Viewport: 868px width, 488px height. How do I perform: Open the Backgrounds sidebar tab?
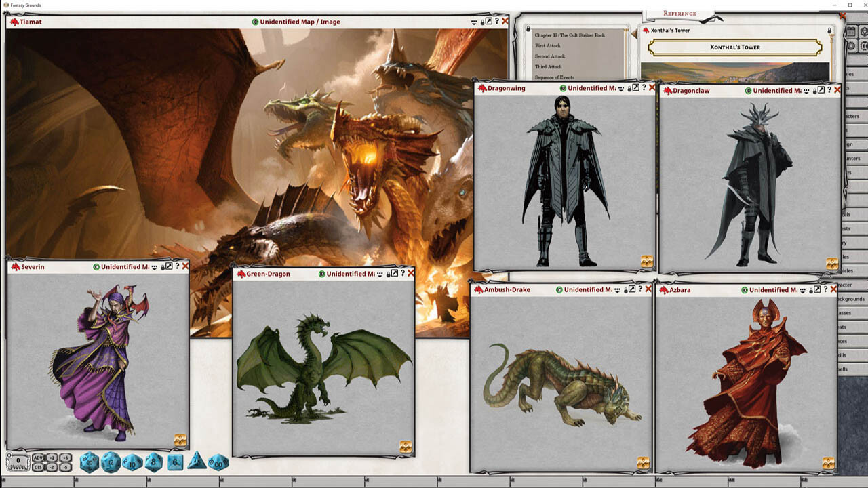tap(852, 299)
